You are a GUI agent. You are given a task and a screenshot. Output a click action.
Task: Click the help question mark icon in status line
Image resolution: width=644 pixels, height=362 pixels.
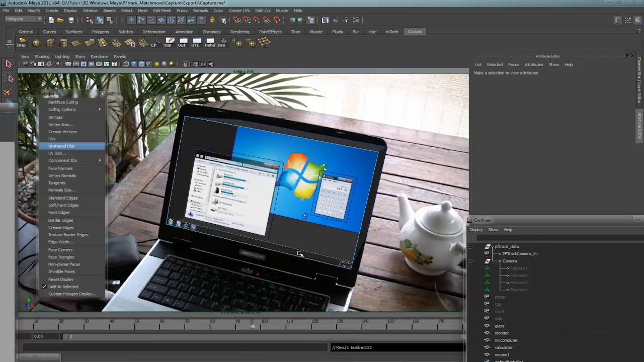click(x=201, y=20)
